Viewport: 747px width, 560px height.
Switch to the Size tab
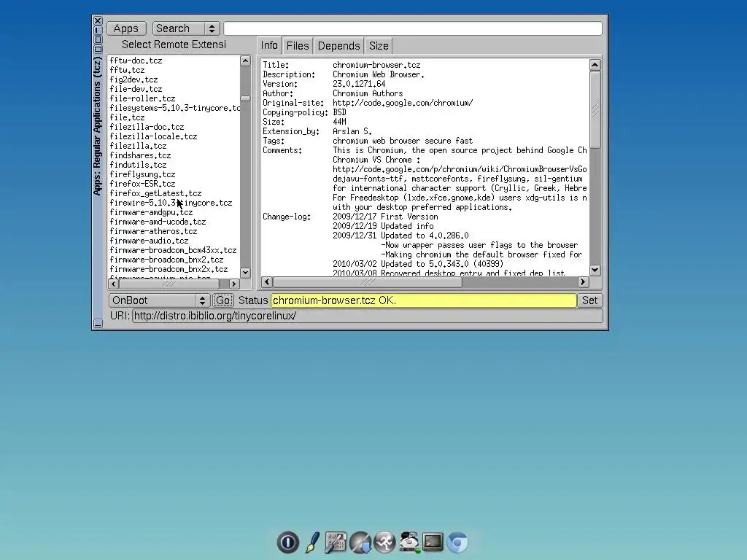coord(379,46)
